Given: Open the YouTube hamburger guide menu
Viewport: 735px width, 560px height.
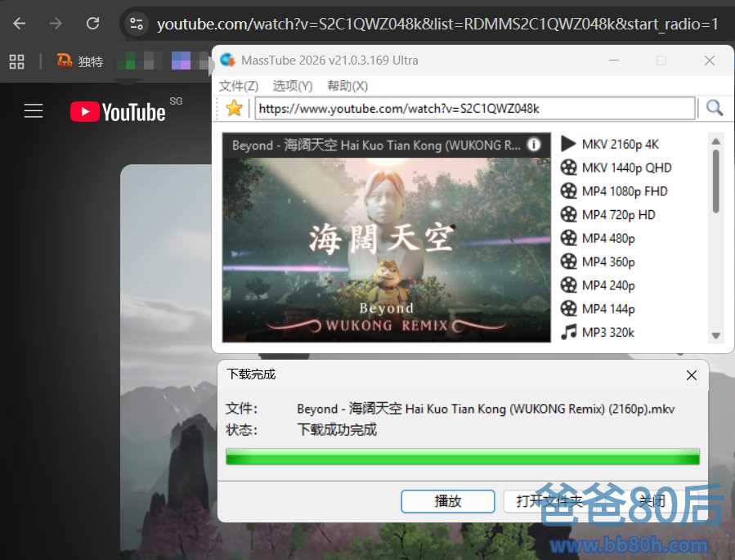Looking at the screenshot, I should [34, 111].
